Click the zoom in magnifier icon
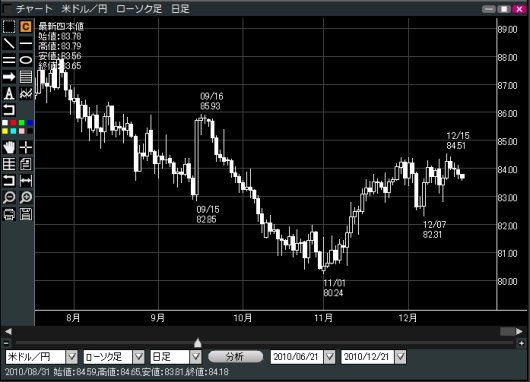530x382 pixels. click(x=26, y=197)
